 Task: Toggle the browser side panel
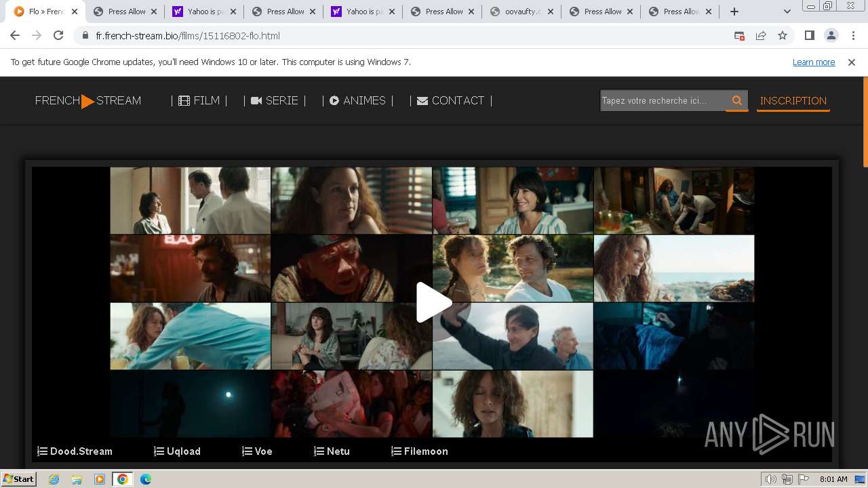pyautogui.click(x=809, y=35)
